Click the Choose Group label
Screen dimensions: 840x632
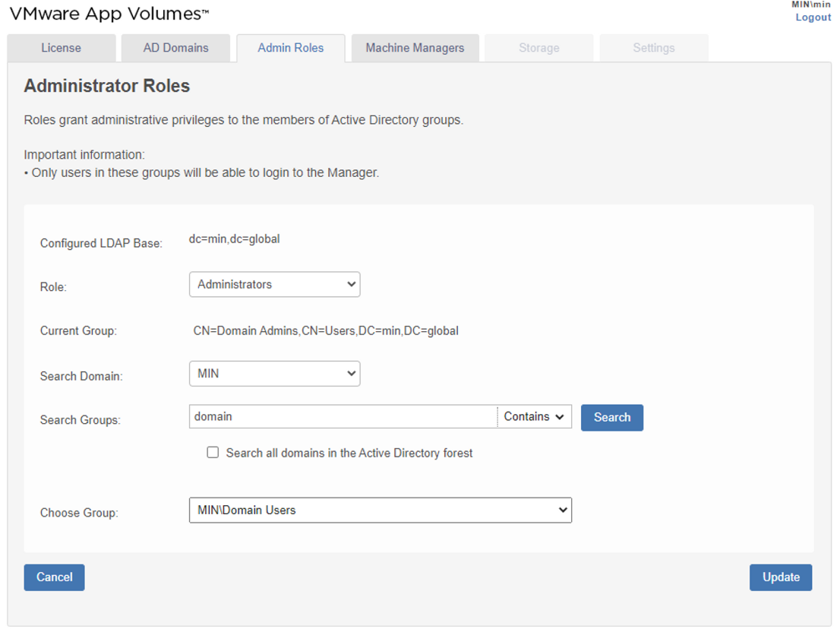click(x=79, y=513)
